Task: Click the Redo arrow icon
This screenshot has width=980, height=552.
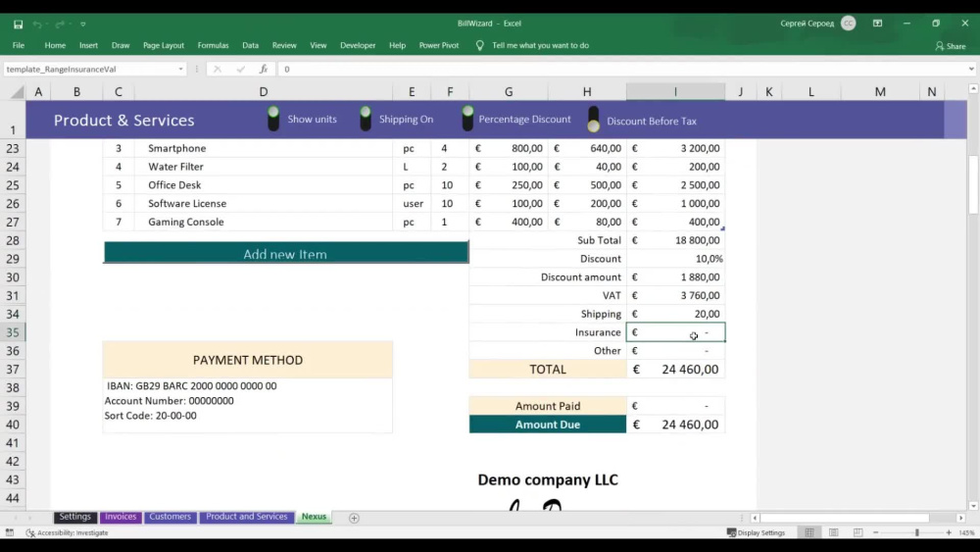Action: tap(60, 24)
